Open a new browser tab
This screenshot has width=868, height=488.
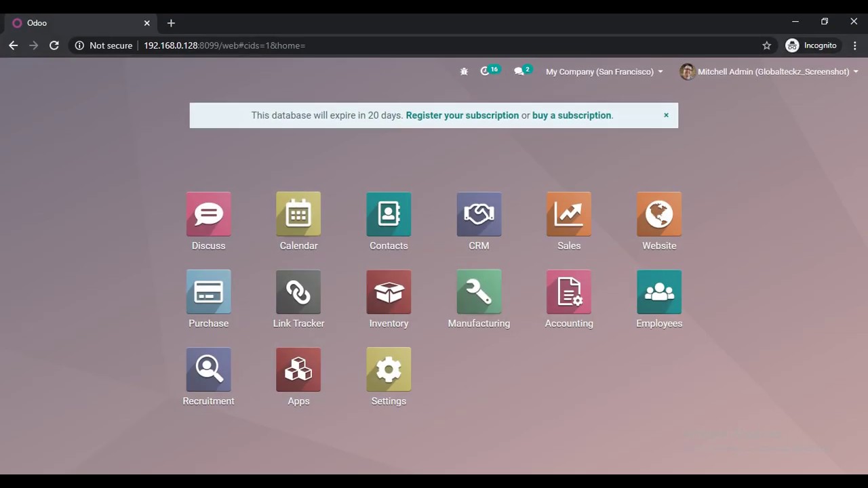click(171, 23)
